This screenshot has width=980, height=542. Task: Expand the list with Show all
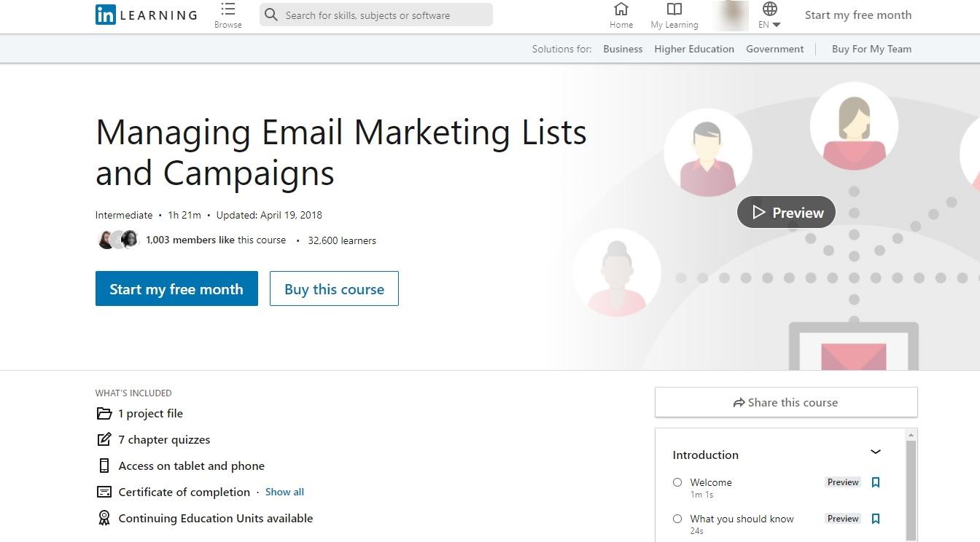coord(284,492)
